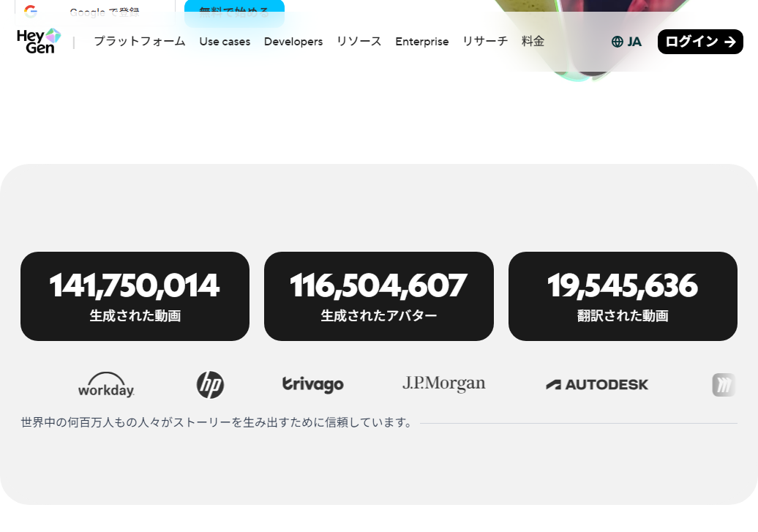Open the Use cases menu
The width and height of the screenshot is (758, 532).
coord(225,42)
